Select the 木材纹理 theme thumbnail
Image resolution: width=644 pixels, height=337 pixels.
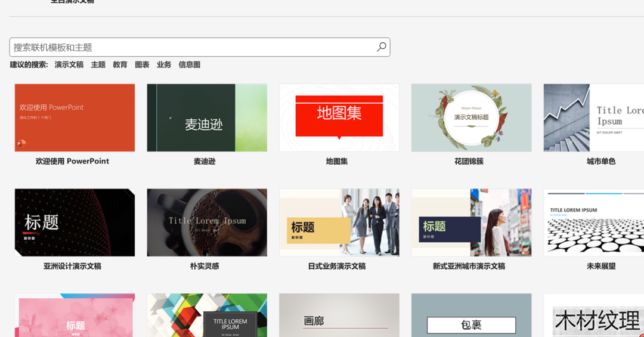pyautogui.click(x=594, y=315)
